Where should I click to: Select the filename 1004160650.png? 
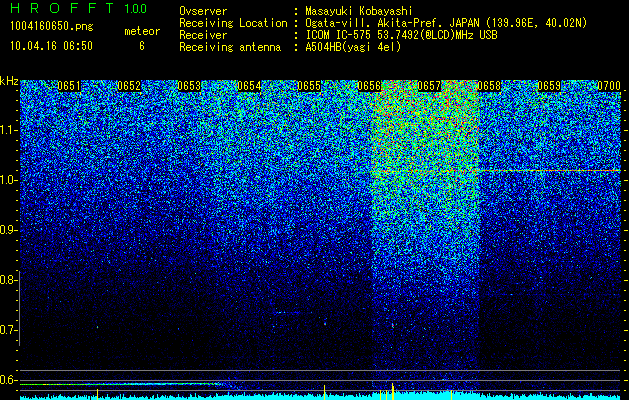click(x=52, y=26)
